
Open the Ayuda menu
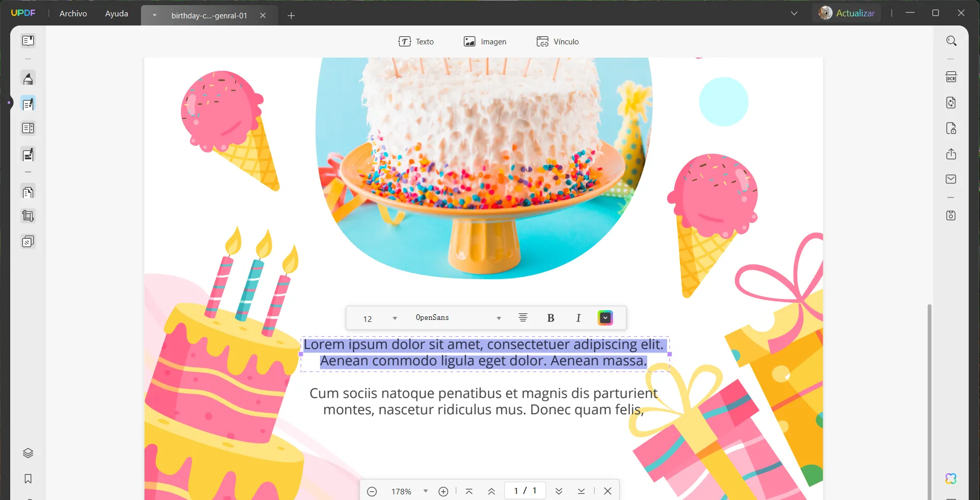(116, 13)
